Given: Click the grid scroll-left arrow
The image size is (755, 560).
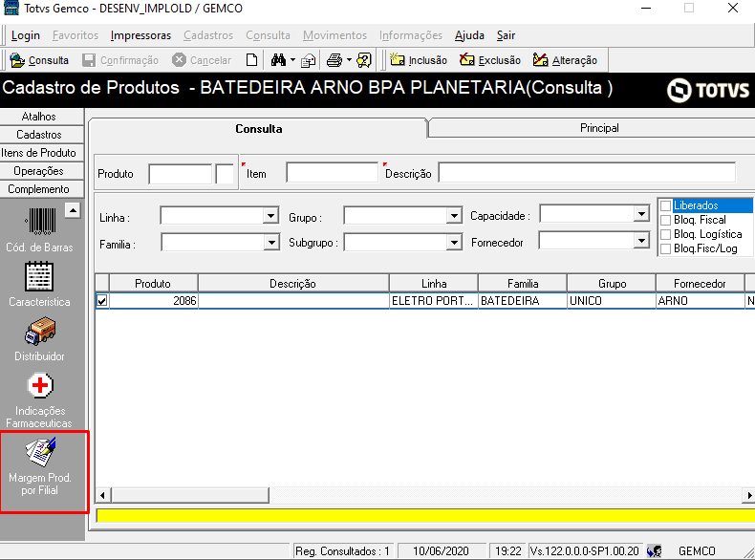Looking at the screenshot, I should pyautogui.click(x=102, y=495).
